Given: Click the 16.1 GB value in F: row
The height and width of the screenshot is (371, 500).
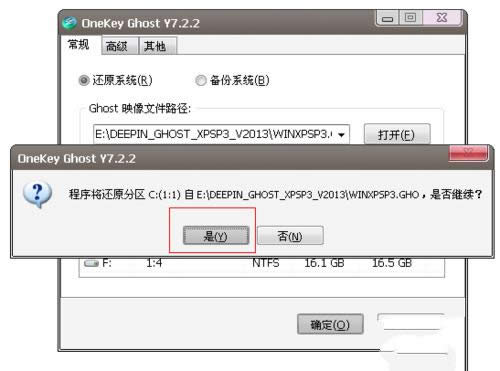Looking at the screenshot, I should click(324, 263).
